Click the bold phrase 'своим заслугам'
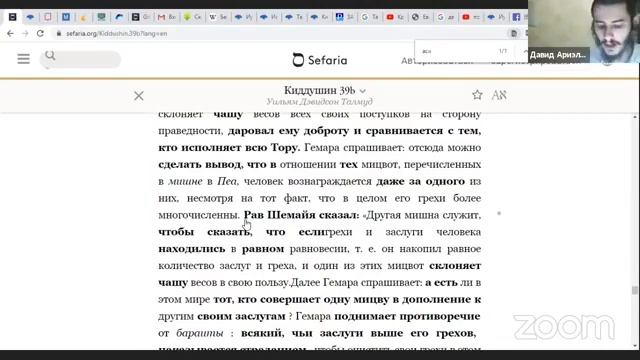Viewport: 640px width, 360px height. (241, 316)
